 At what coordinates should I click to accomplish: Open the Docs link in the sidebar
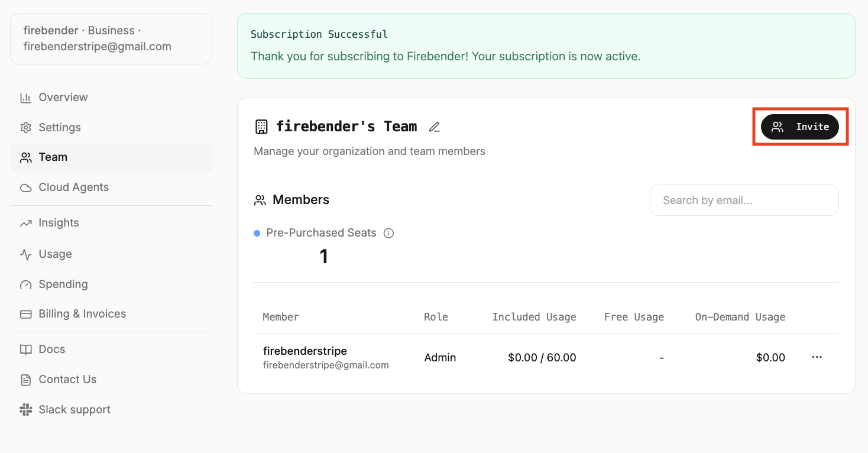(51, 350)
